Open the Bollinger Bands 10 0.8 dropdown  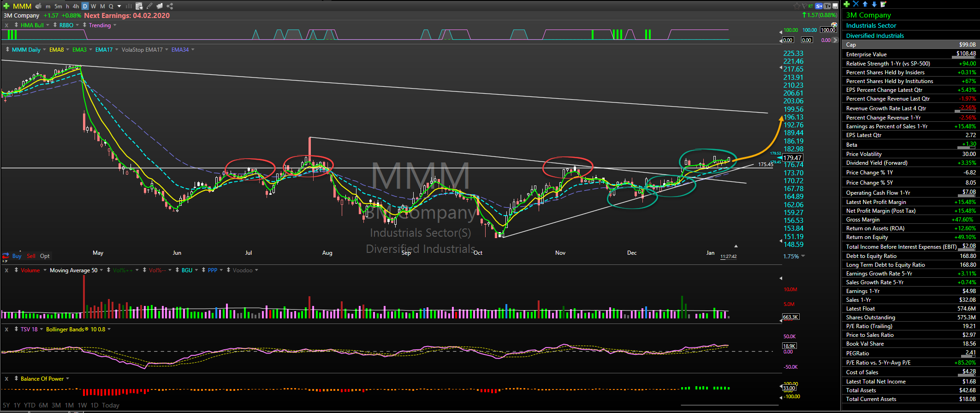(109, 329)
